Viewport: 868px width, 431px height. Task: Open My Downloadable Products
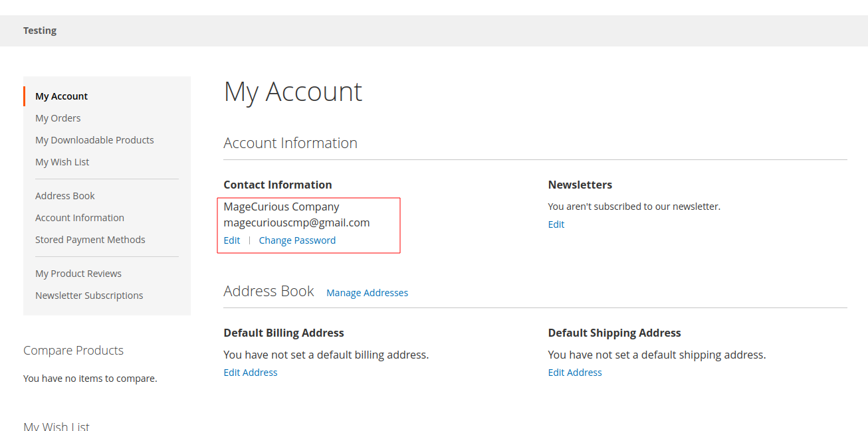[x=94, y=139]
